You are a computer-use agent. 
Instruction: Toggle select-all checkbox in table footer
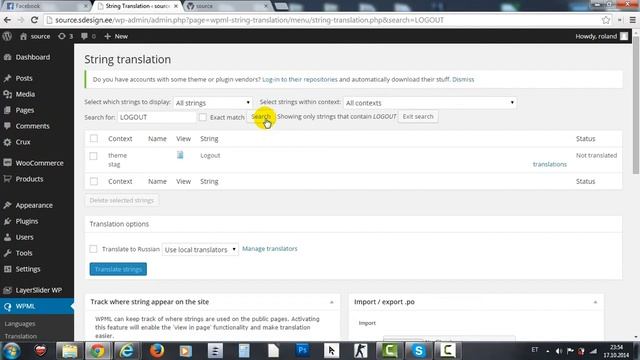coord(94,181)
